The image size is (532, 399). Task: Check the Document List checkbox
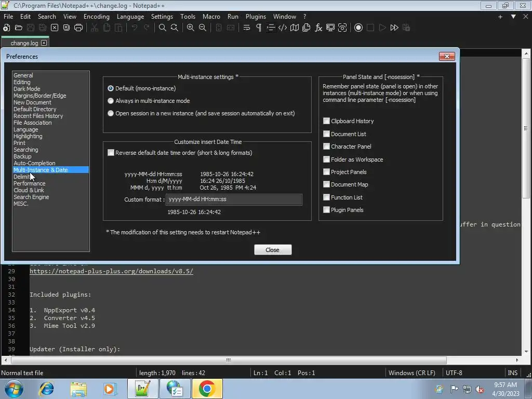tap(326, 134)
